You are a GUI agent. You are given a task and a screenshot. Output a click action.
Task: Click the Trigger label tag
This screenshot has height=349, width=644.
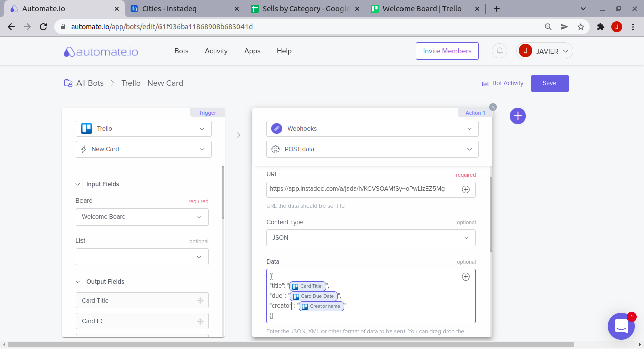tap(207, 113)
